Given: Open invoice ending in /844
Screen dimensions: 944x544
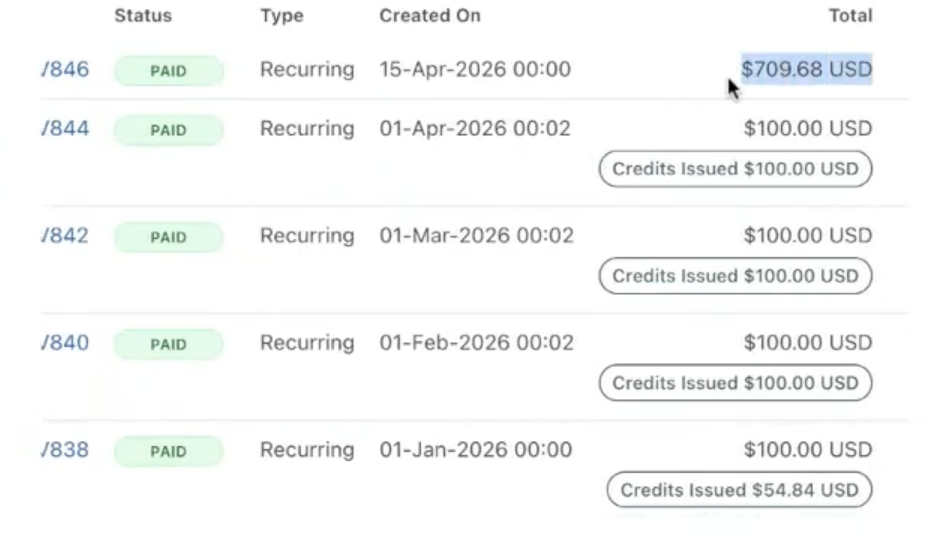Looking at the screenshot, I should (65, 129).
